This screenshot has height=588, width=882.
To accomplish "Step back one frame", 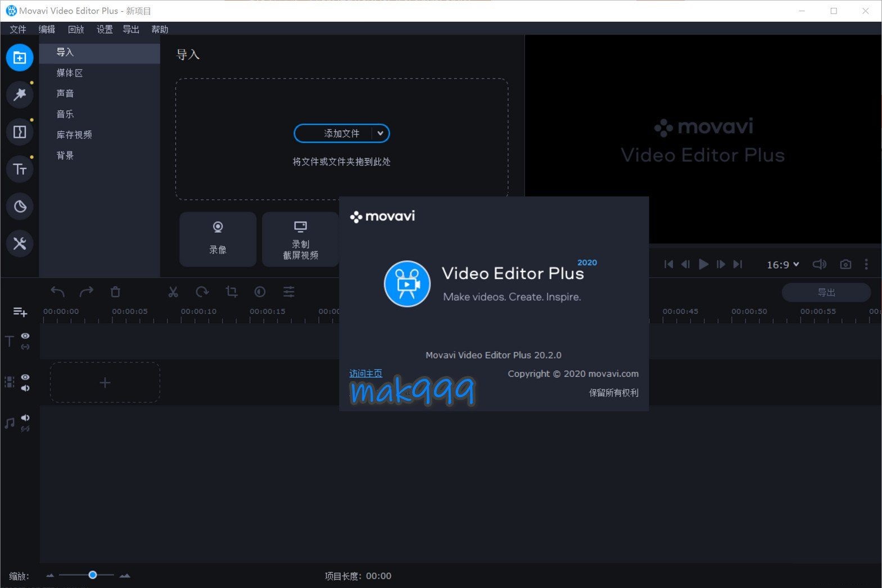I will pyautogui.click(x=685, y=264).
